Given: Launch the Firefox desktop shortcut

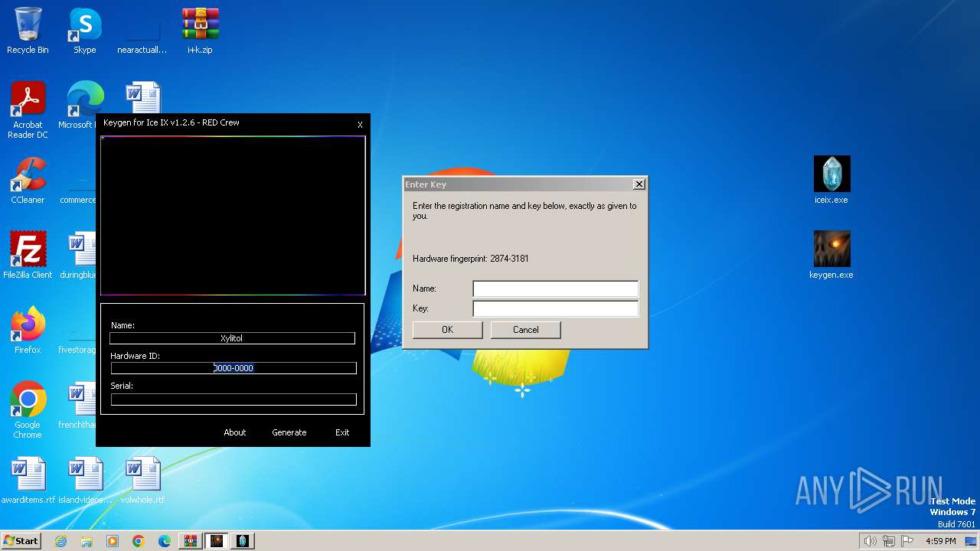Looking at the screenshot, I should pos(28,330).
